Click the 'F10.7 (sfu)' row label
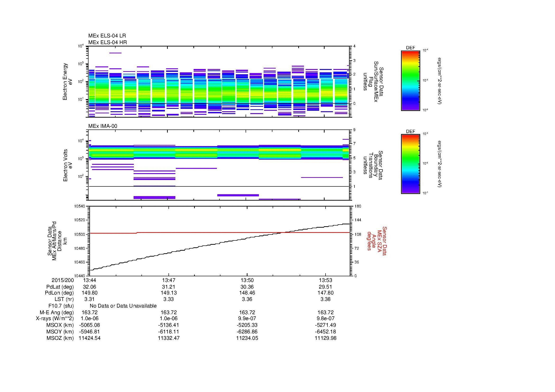The image size is (555, 392). click(61, 306)
